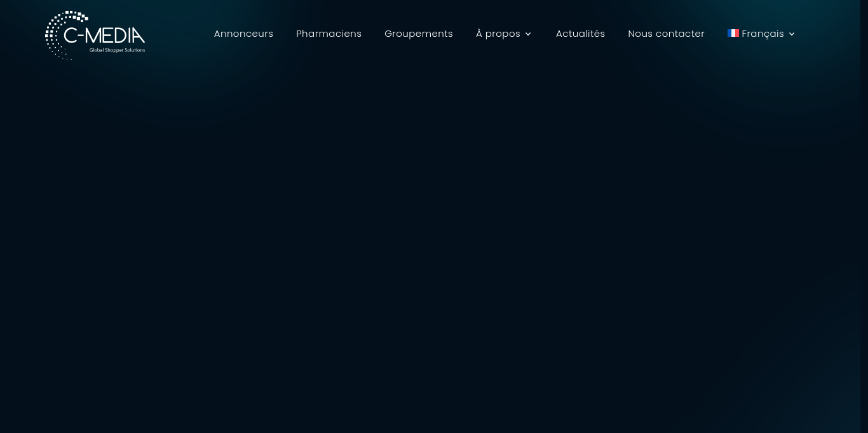Click the Nous contacter link

(x=666, y=34)
